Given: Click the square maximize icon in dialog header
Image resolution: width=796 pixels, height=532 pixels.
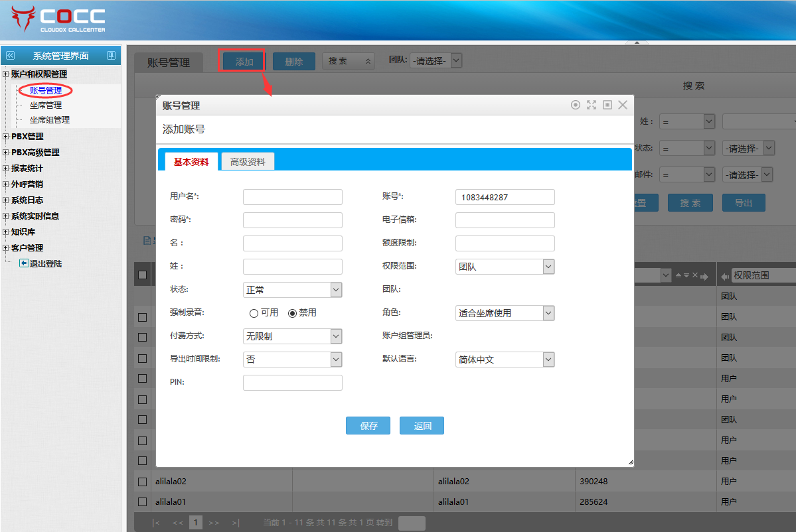Looking at the screenshot, I should [x=607, y=105].
